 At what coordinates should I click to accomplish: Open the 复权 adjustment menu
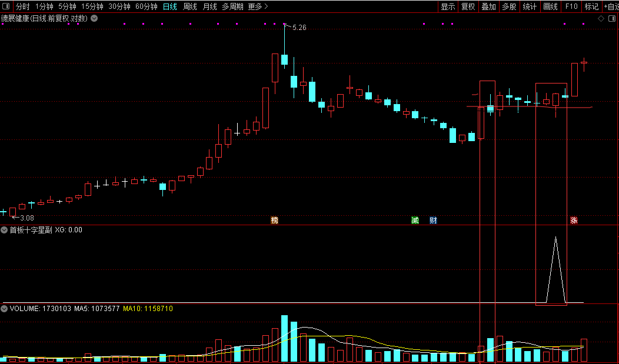[468, 6]
